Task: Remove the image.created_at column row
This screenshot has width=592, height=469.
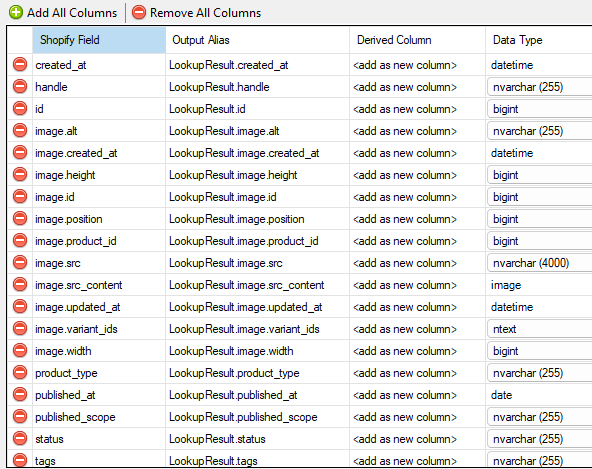Action: pyautogui.click(x=20, y=153)
